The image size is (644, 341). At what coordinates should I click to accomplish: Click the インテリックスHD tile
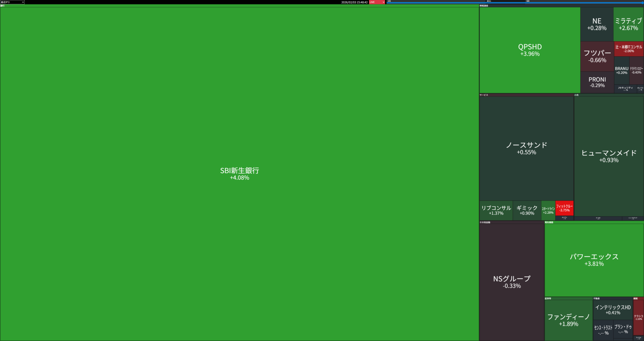(613, 310)
